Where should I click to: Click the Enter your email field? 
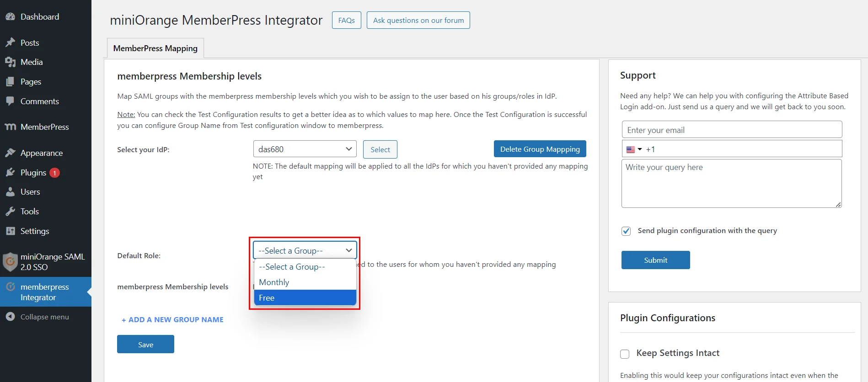point(732,130)
